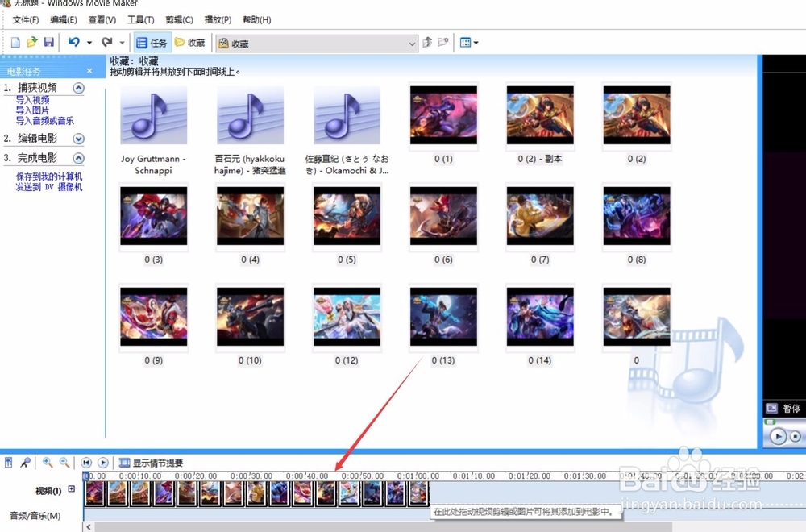Open the Undo history dropdown arrow
The image size is (806, 532).
89,43
